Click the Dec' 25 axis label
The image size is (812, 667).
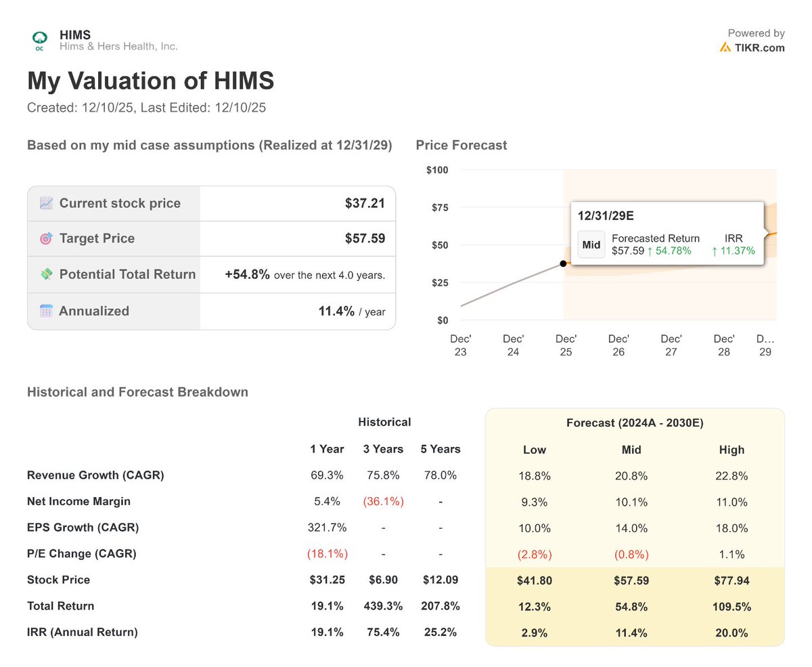pos(566,345)
